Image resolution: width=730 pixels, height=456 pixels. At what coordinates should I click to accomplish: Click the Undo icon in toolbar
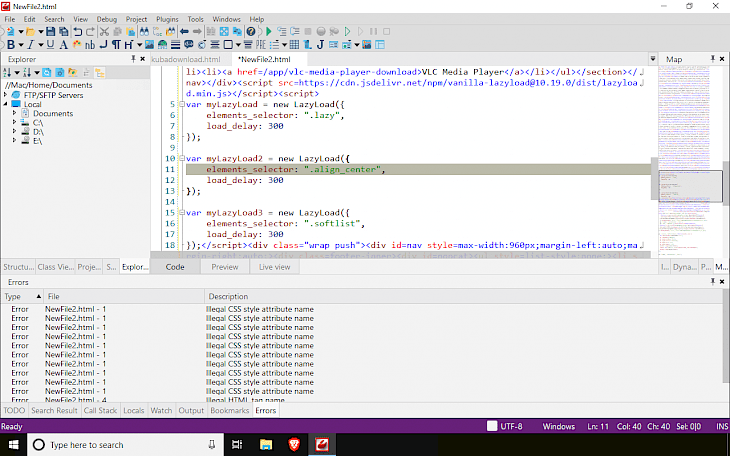coord(77,32)
